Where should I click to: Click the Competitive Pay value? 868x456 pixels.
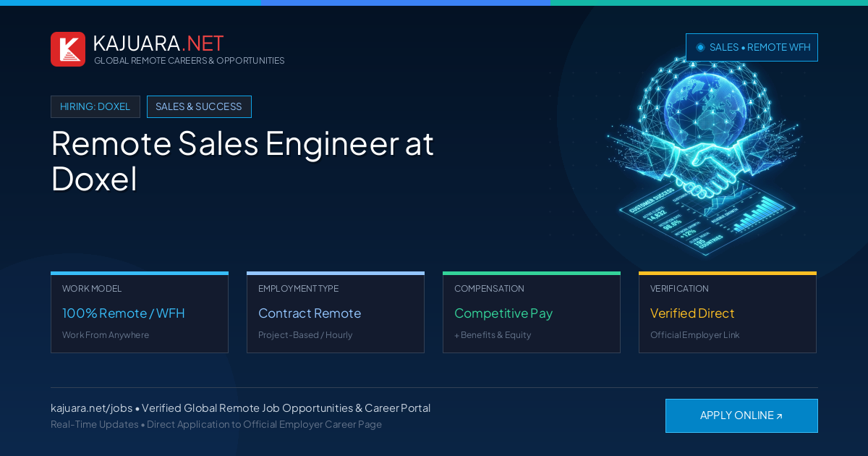pos(503,313)
